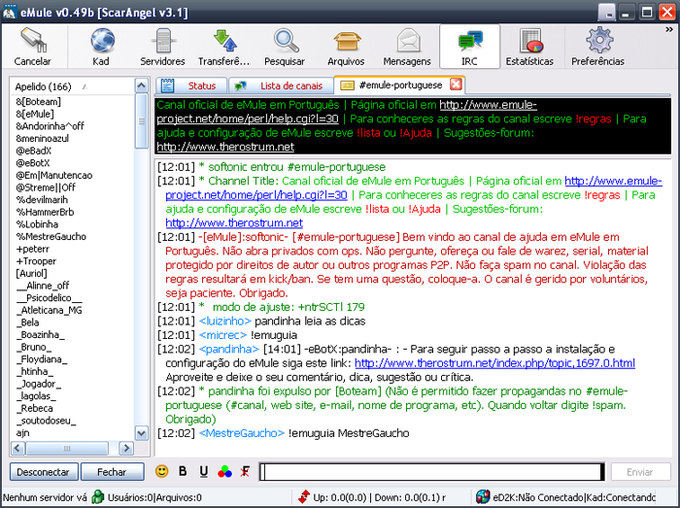The image size is (680, 508).
Task: Expand the toolbar overflow chevron
Action: pyautogui.click(x=669, y=29)
